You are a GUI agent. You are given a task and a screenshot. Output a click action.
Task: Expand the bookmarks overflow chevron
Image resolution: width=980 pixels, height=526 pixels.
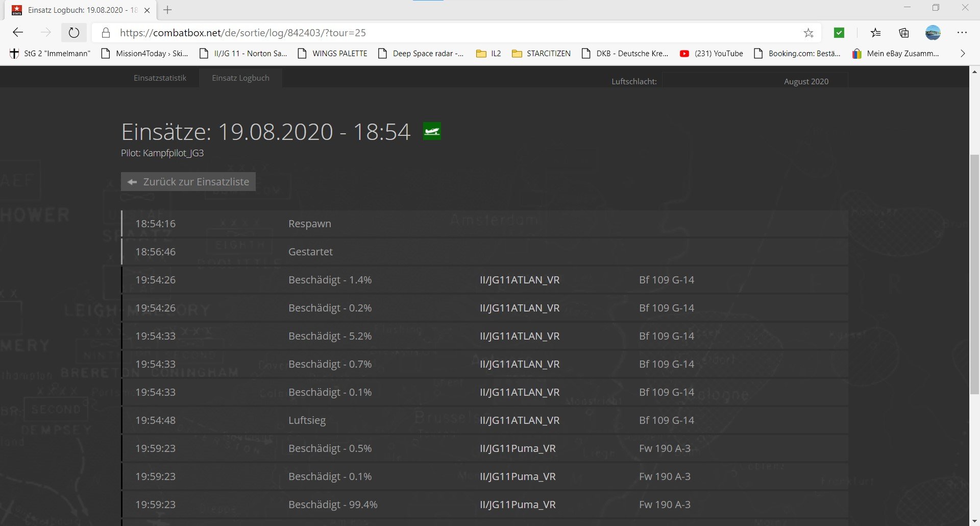(x=963, y=54)
